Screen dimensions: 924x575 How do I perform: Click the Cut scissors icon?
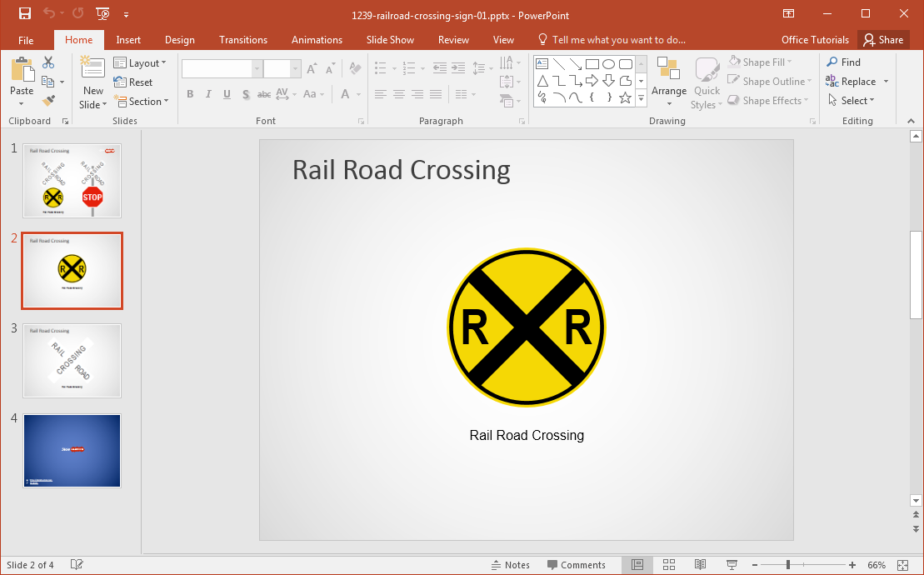click(48, 62)
